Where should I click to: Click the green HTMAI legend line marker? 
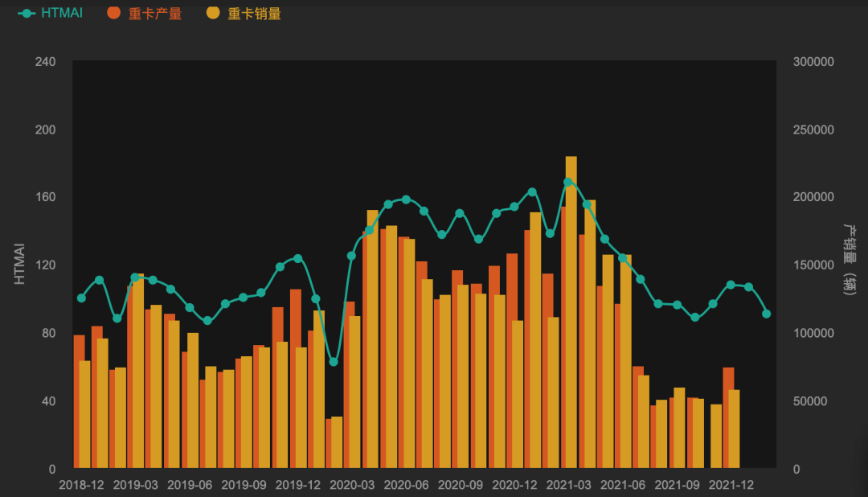[27, 14]
